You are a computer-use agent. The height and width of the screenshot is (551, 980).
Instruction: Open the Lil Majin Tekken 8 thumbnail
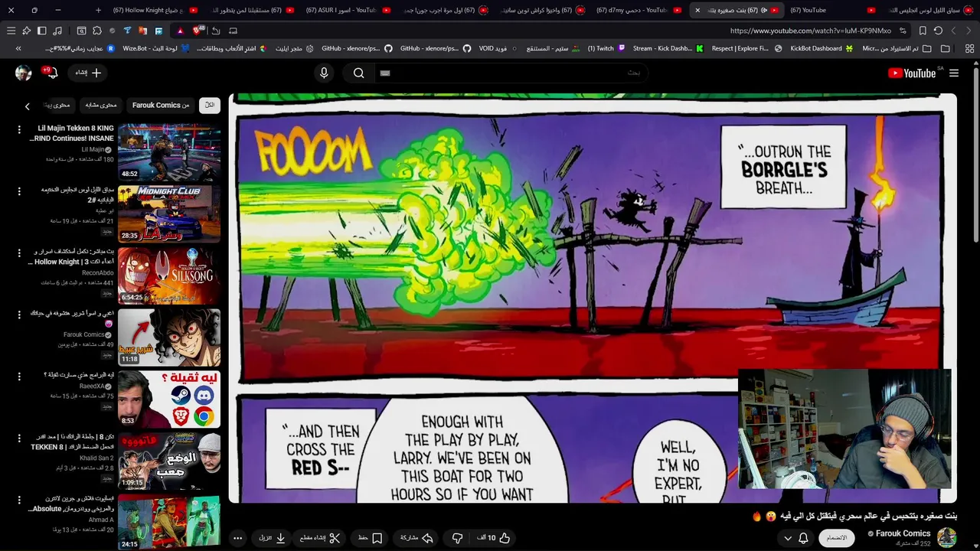169,151
